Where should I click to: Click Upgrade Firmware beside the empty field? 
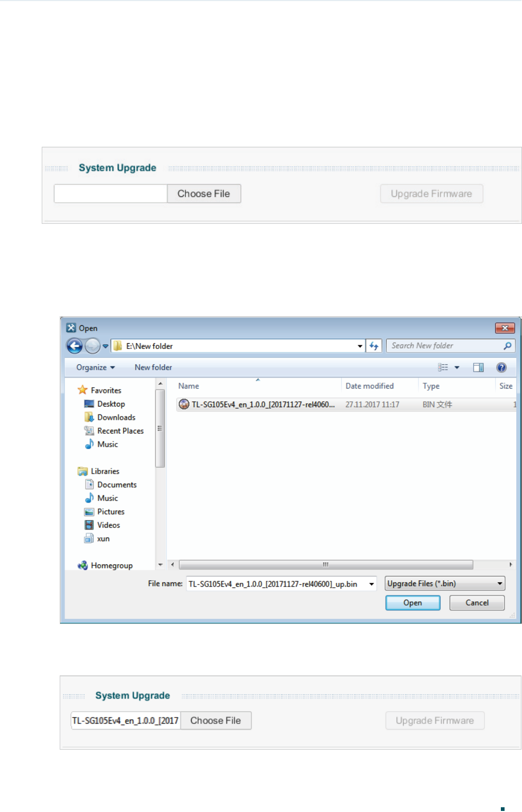(432, 194)
